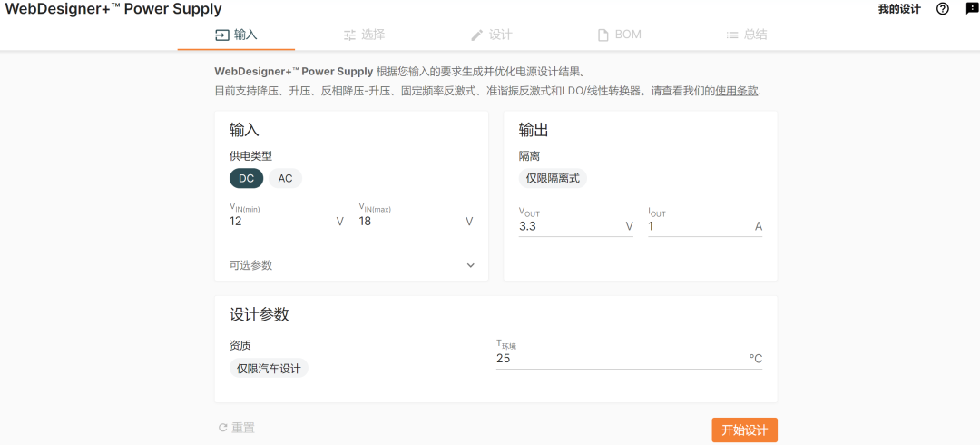The height and width of the screenshot is (445, 980).
Task: Toggle the 仅限汽车设计 chip
Action: [269, 368]
